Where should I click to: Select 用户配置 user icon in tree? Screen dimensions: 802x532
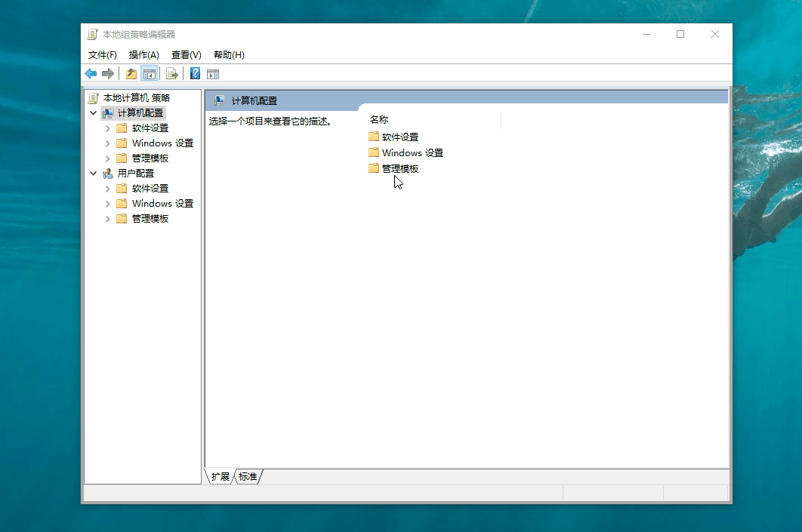[108, 174]
